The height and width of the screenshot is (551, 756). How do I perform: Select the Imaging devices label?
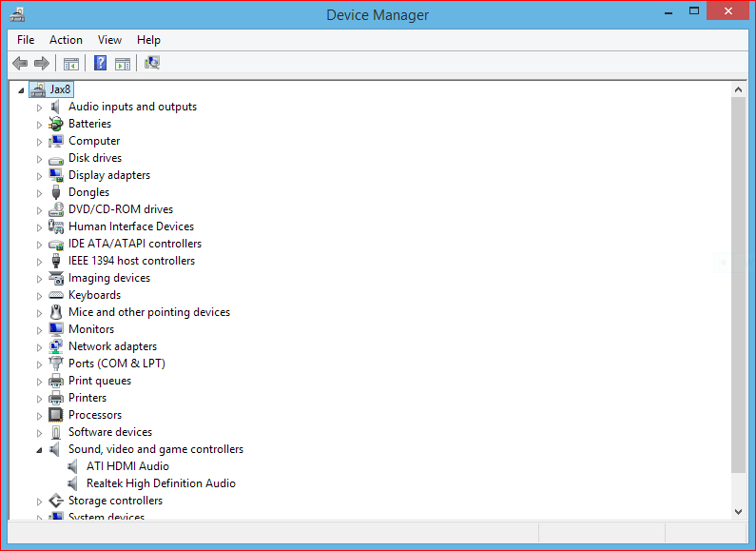click(109, 278)
